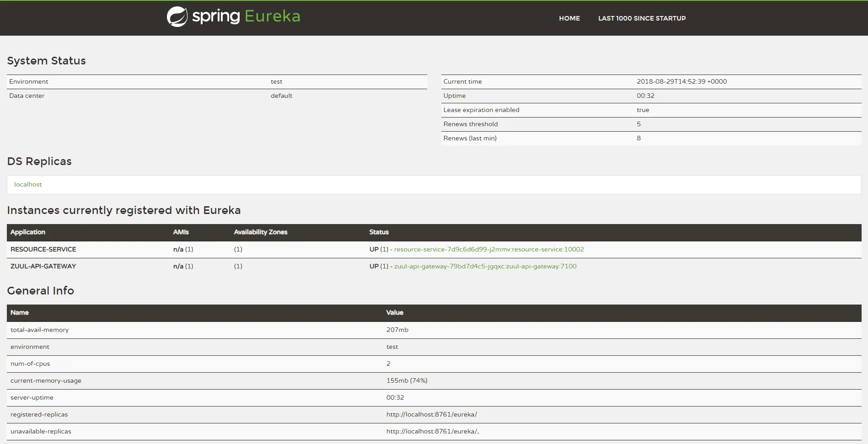The height and width of the screenshot is (444, 868).
Task: Click the Environment row label in System Status
Action: (x=28, y=81)
